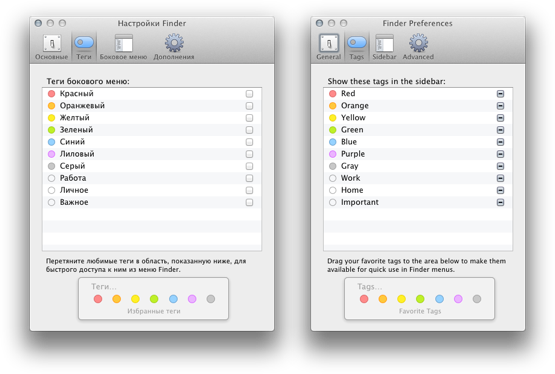Viewport: 555px width, 374px height.
Task: Click yellow dot beside Желтый tag
Action: point(51,118)
